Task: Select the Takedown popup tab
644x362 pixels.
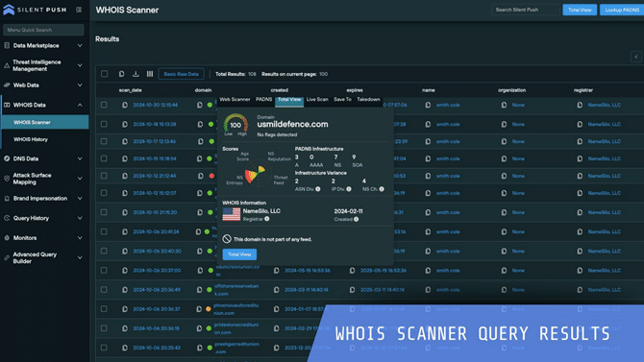Action: pyautogui.click(x=368, y=100)
